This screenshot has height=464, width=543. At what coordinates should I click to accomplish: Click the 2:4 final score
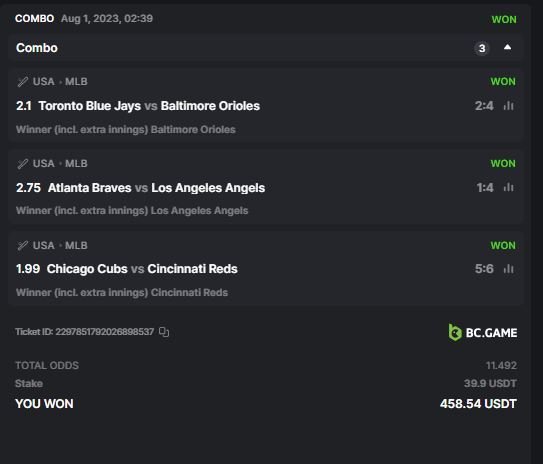(484, 106)
